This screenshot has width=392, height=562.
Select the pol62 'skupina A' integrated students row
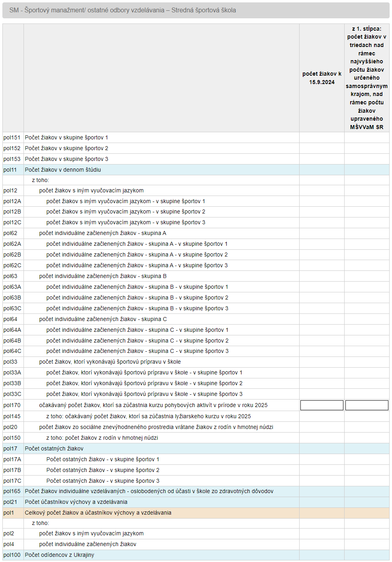pyautogui.click(x=196, y=233)
